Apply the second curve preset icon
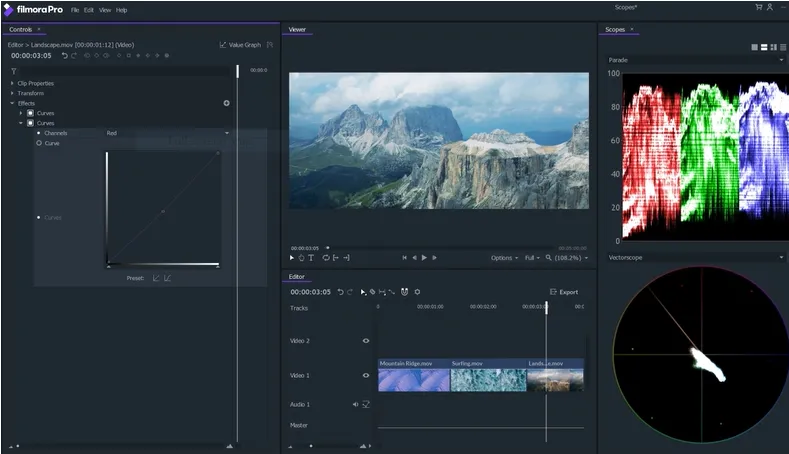789x454 pixels. coord(167,278)
